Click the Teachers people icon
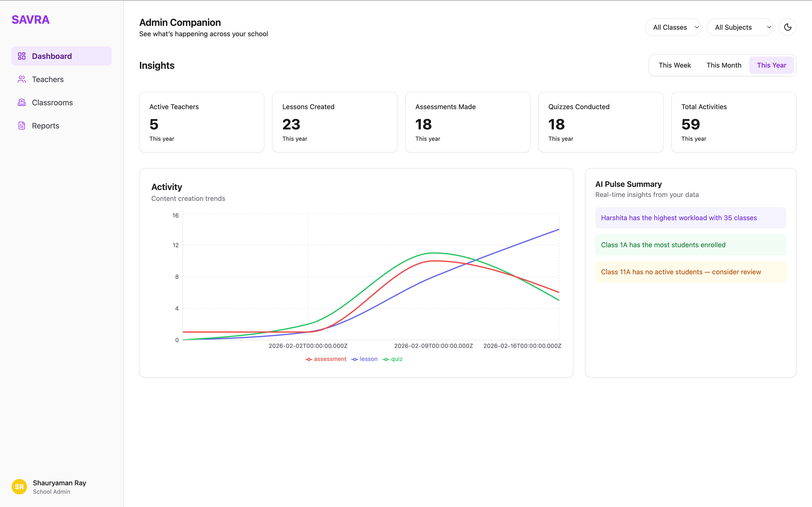 coord(22,79)
